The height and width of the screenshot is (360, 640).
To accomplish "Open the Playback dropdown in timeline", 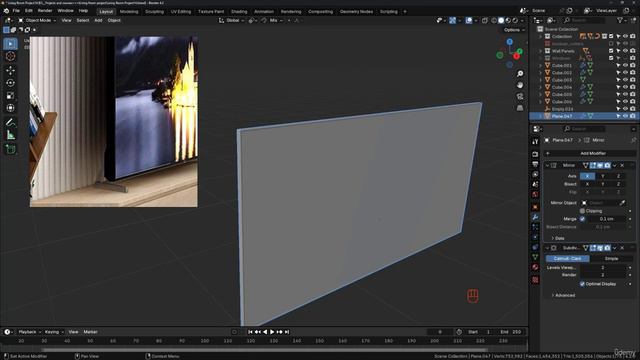I will coord(29,332).
